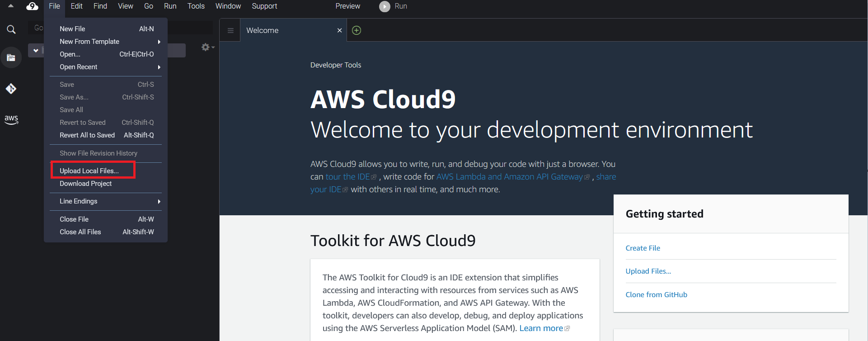868x341 pixels.
Task: Expand the New From Template submenu
Action: pyautogui.click(x=106, y=41)
